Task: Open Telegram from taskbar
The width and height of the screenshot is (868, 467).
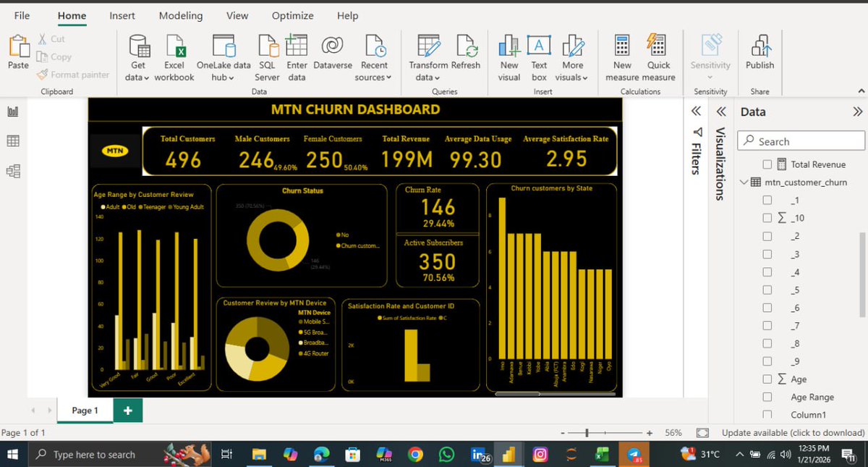Action: [634, 455]
